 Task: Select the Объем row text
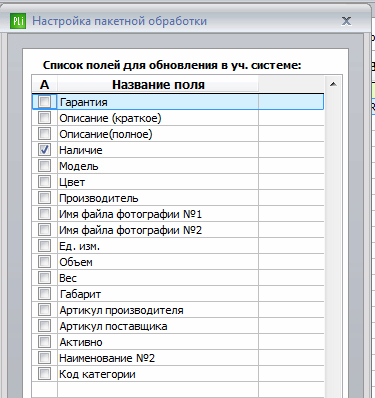pyautogui.click(x=76, y=262)
